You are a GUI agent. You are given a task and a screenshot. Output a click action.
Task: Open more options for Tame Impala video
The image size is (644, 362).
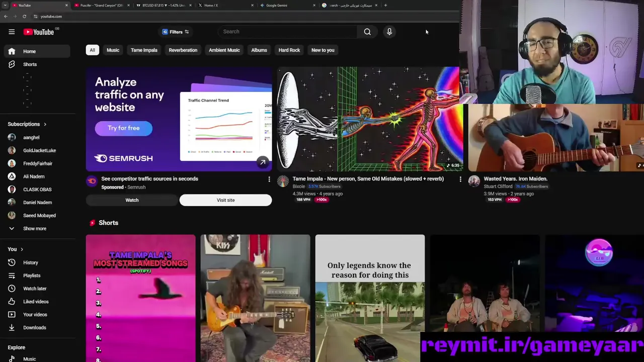pyautogui.click(x=460, y=179)
